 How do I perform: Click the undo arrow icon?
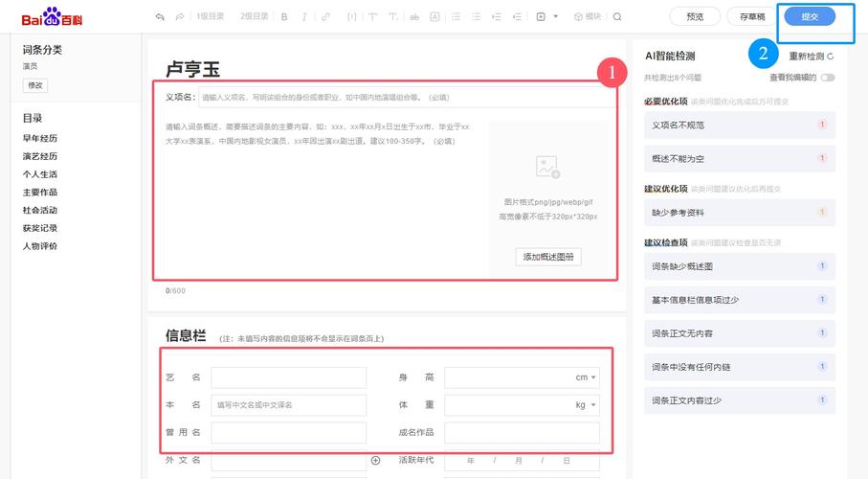pos(160,16)
